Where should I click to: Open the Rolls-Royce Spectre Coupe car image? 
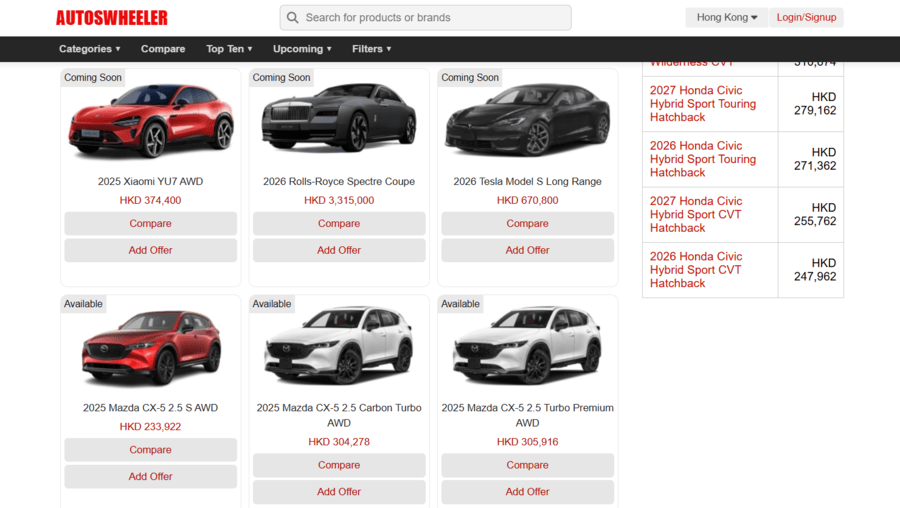[339, 118]
